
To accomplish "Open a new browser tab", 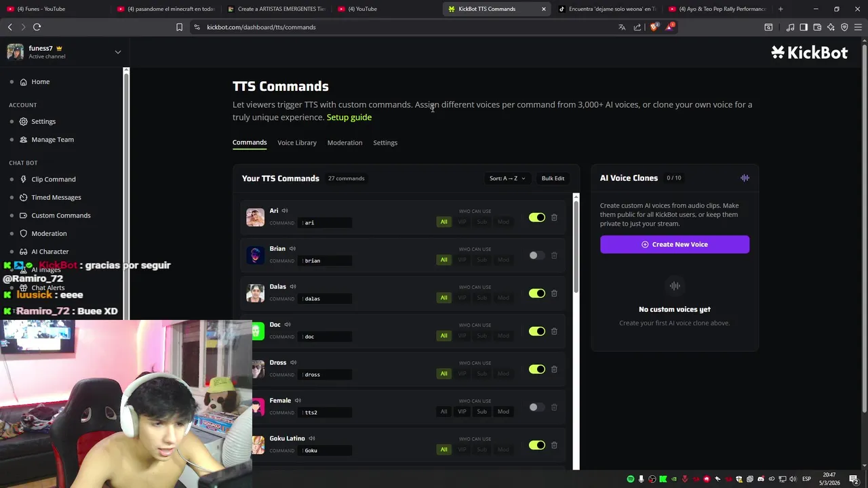I will pos(781,9).
